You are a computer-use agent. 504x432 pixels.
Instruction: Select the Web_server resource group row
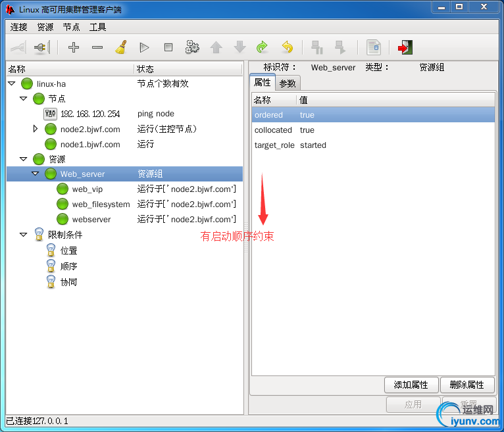[x=124, y=174]
